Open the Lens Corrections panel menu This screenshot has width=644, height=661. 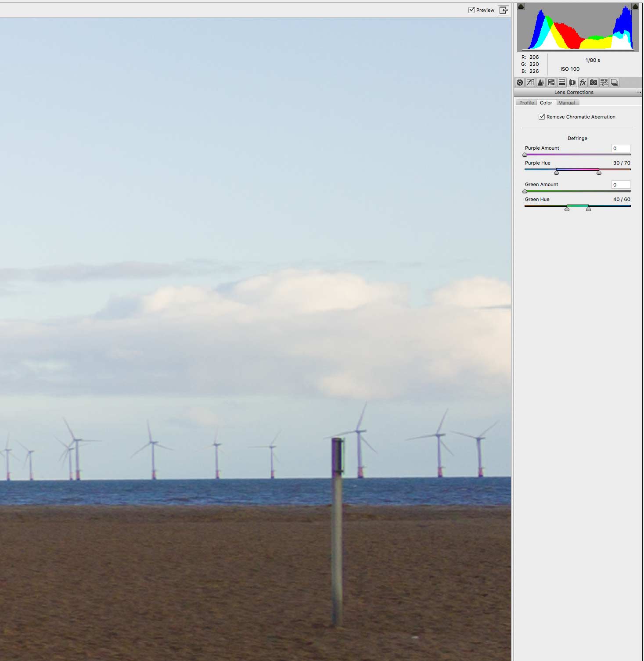coord(638,92)
